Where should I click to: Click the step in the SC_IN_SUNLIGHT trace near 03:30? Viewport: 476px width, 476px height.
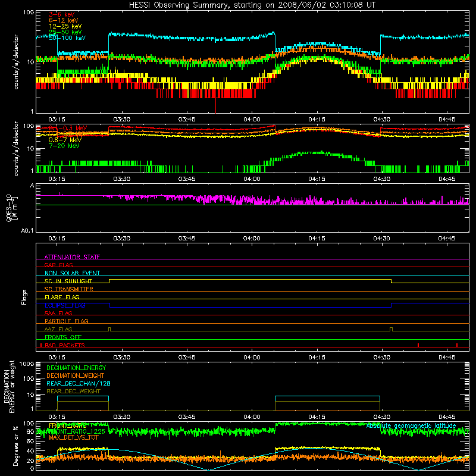click(109, 281)
